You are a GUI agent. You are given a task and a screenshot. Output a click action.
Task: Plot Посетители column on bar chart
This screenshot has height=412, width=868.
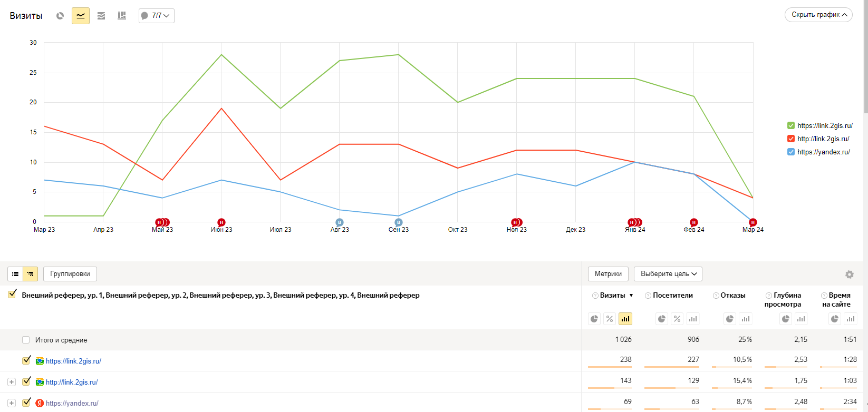point(693,319)
